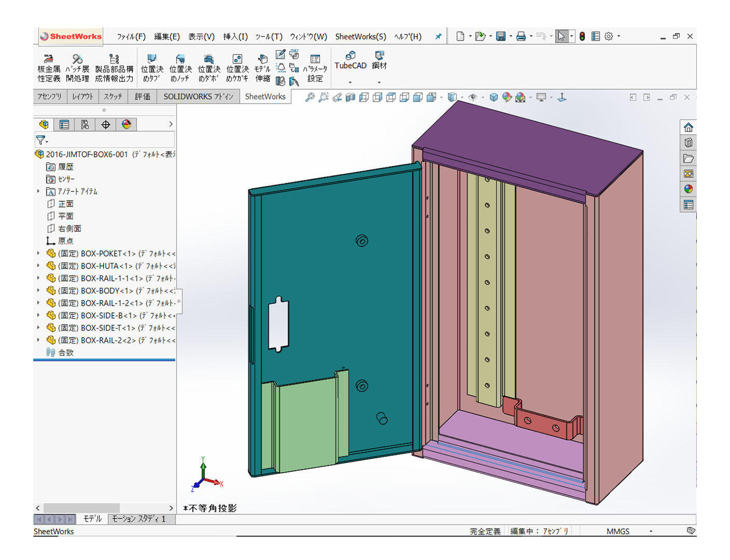Image resolution: width=730 pixels, height=560 pixels.
Task: Click Zoom to Fit magnifier icon
Action: pos(310,97)
